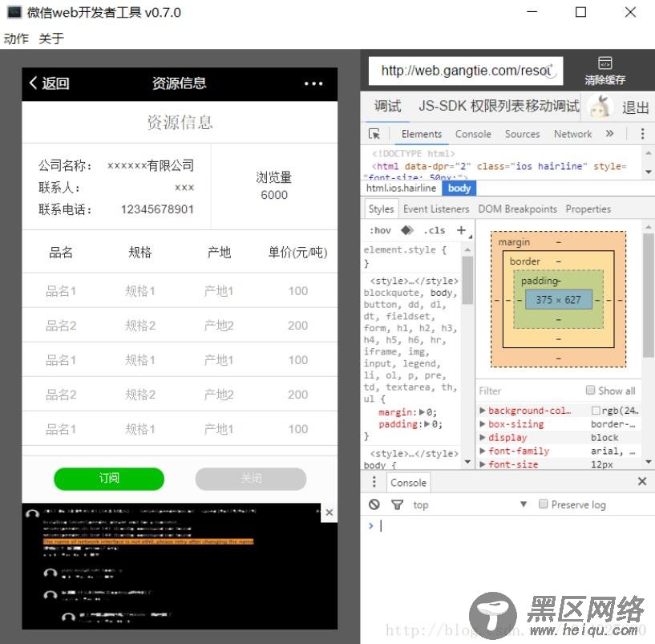Select the JS-SDK tab
The width and height of the screenshot is (655, 644).
coord(443,106)
